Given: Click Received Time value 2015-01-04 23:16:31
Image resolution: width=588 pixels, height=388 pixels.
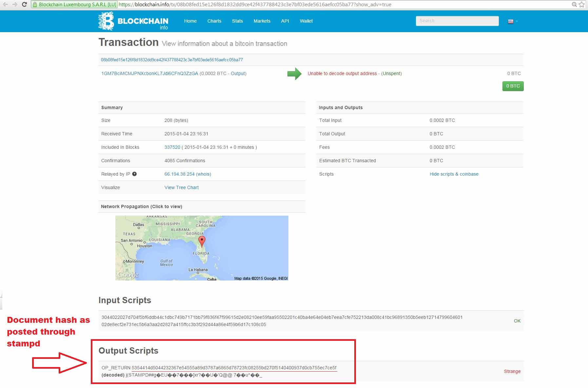Looking at the screenshot, I should (x=186, y=134).
